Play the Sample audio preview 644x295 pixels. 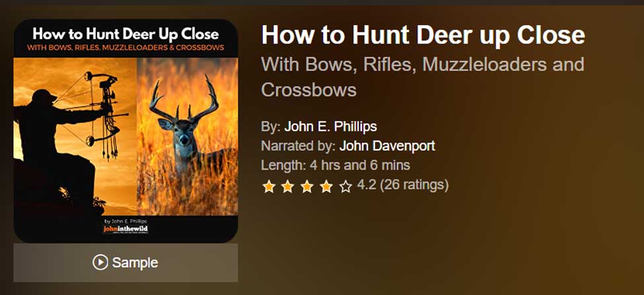125,263
